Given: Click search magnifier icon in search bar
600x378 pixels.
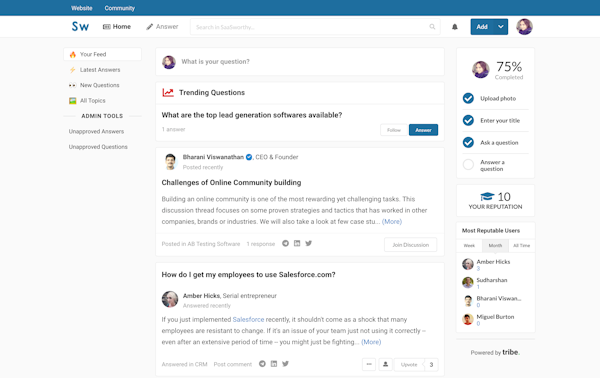Looking at the screenshot, I should [432, 27].
